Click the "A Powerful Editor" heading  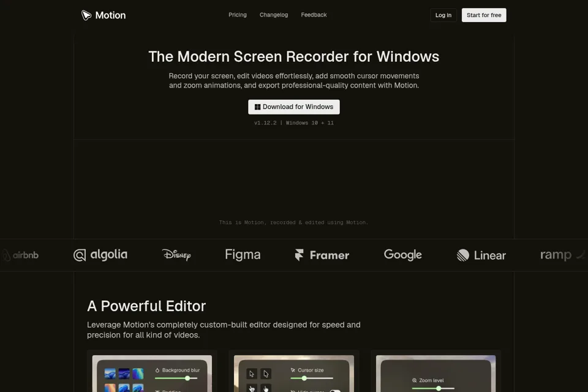(146, 306)
